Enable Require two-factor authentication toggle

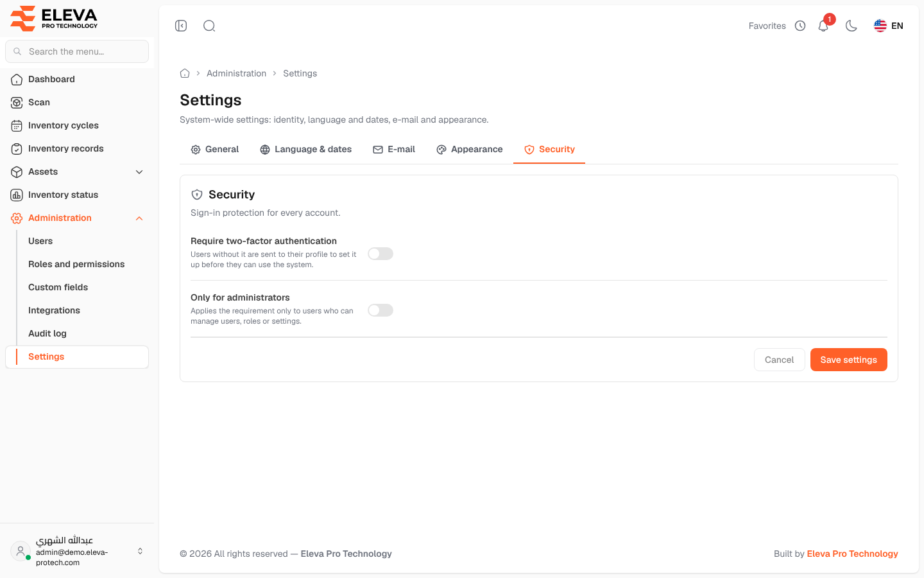381,254
